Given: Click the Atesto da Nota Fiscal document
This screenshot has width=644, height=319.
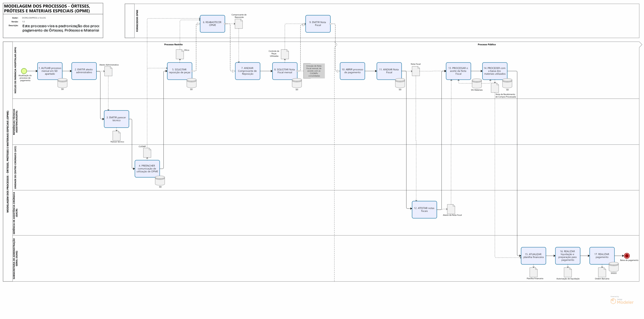Looking at the screenshot, I should pyautogui.click(x=451, y=209).
